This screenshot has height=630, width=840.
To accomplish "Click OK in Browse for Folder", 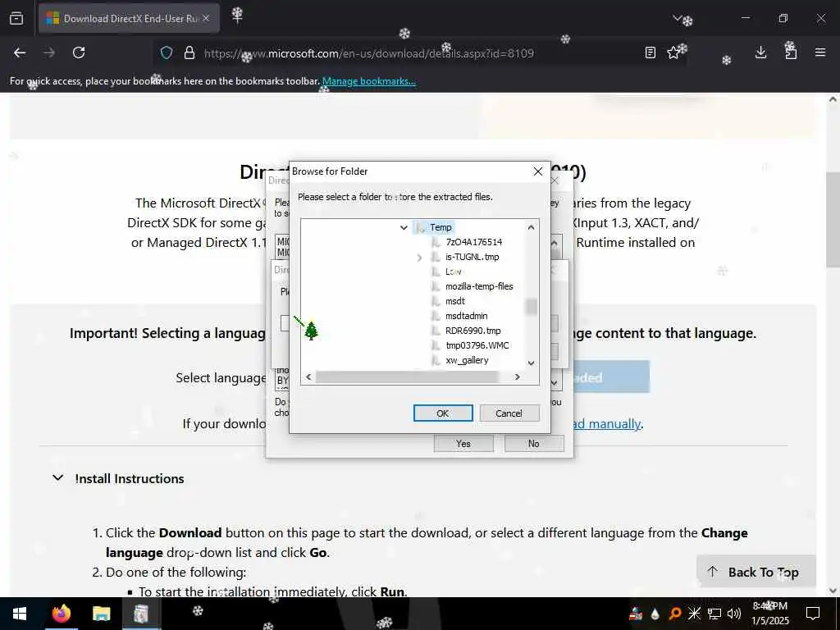I will point(442,413).
